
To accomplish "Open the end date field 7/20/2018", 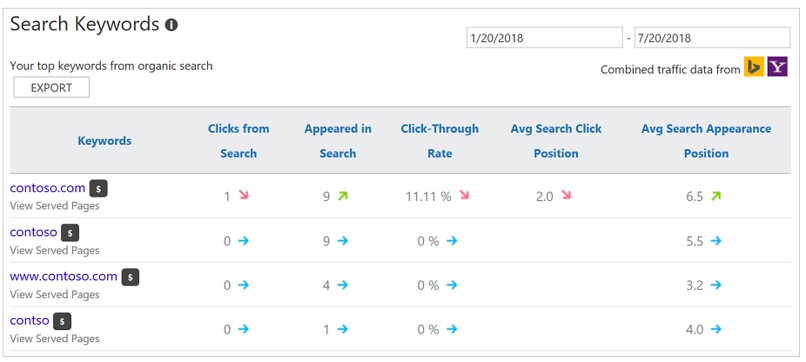I will click(712, 38).
